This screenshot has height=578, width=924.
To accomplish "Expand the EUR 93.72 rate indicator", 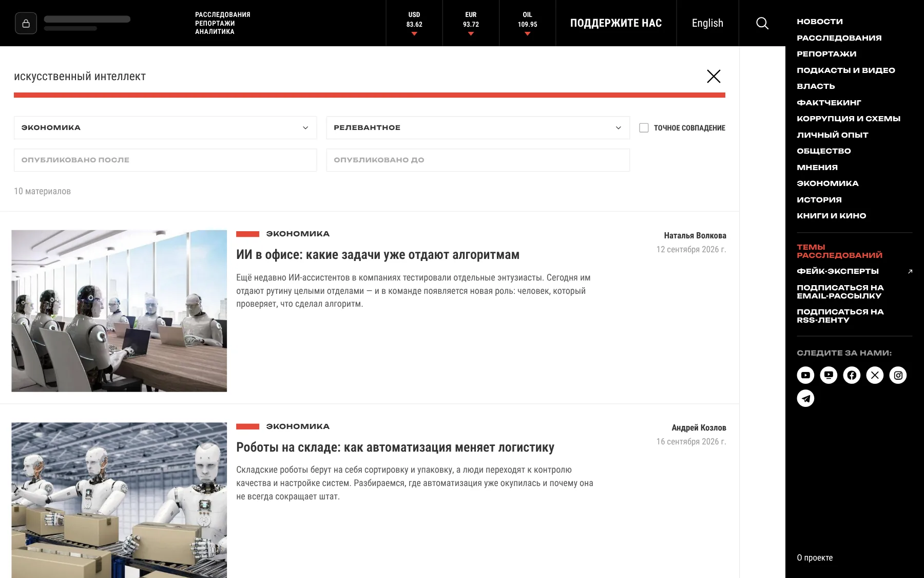I will point(471,23).
